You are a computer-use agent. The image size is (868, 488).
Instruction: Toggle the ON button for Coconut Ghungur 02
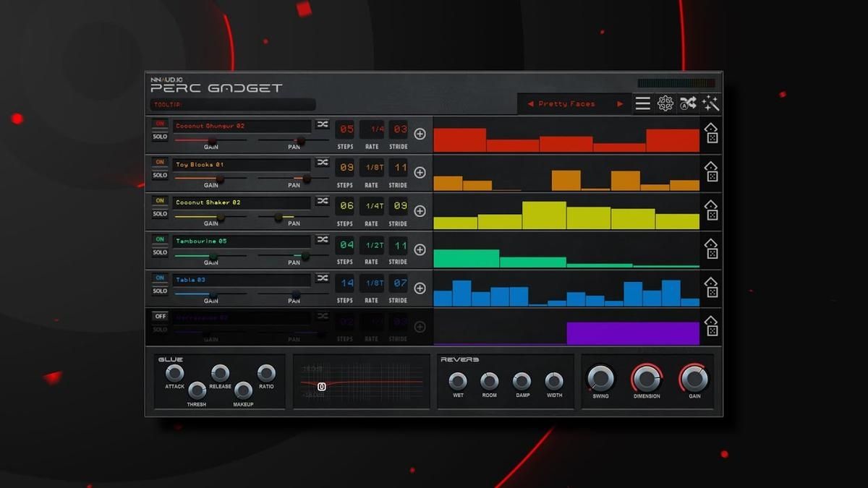point(160,124)
